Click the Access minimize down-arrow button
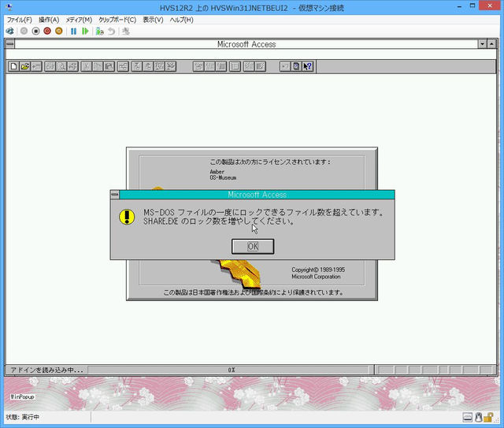The image size is (504, 428). tap(482, 44)
